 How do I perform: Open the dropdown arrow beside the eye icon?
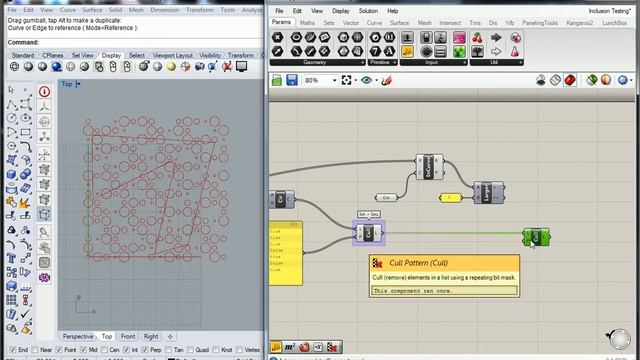point(376,80)
